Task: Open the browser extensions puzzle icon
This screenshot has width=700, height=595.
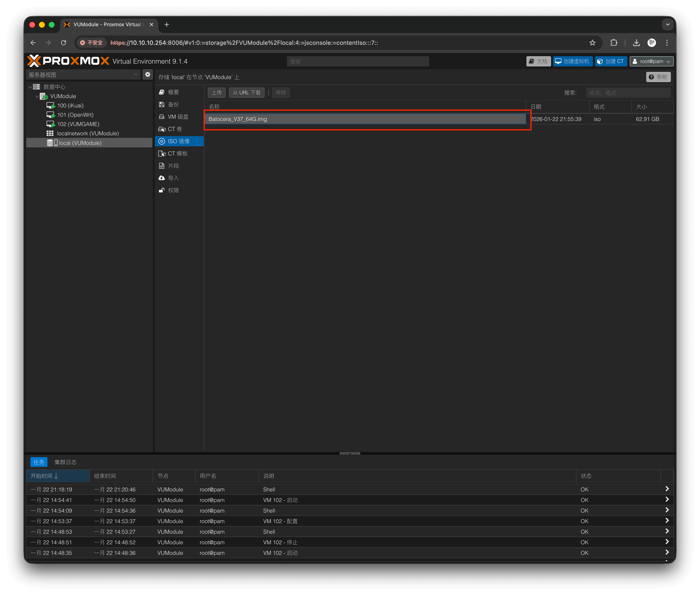Action: [x=614, y=43]
